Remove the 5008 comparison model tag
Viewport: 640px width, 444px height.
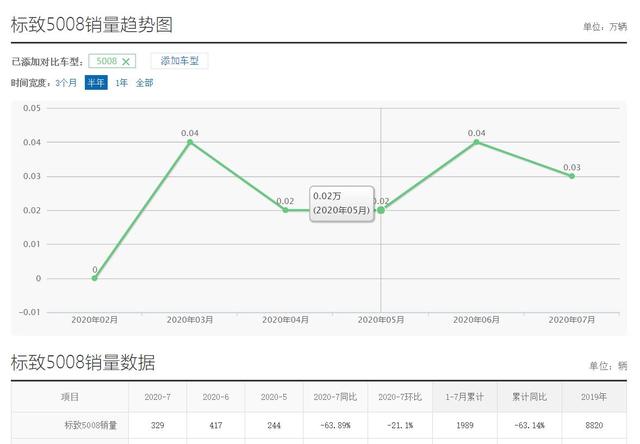pos(126,62)
